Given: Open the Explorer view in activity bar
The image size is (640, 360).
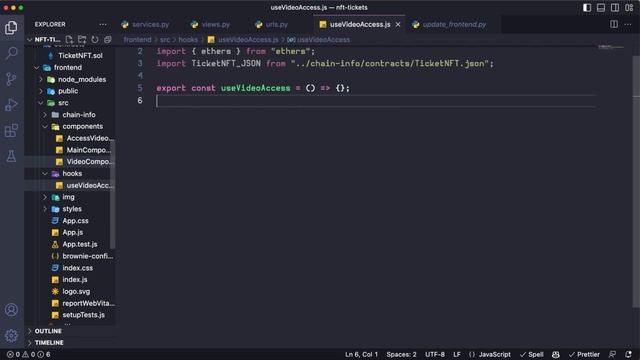Looking at the screenshot, I should tap(11, 27).
